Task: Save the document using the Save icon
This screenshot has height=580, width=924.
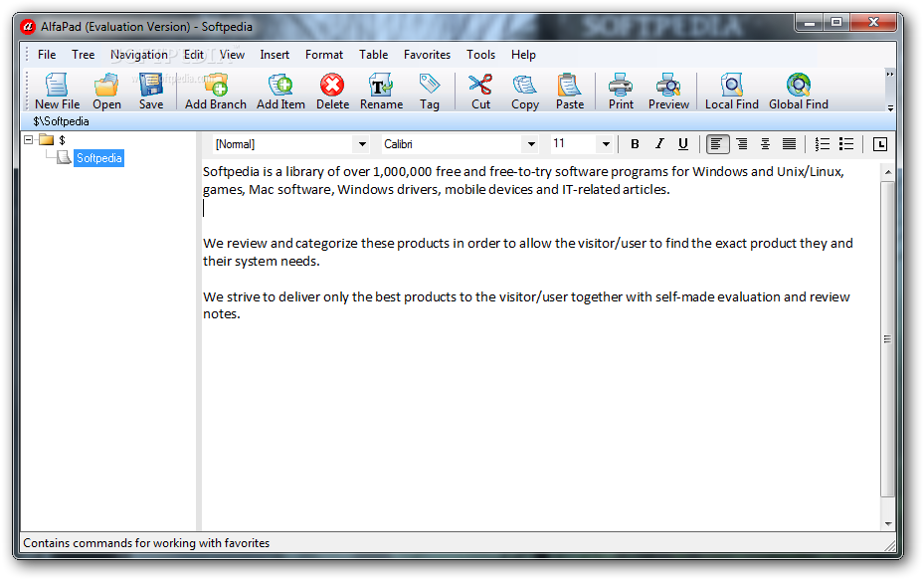Action: tap(151, 92)
